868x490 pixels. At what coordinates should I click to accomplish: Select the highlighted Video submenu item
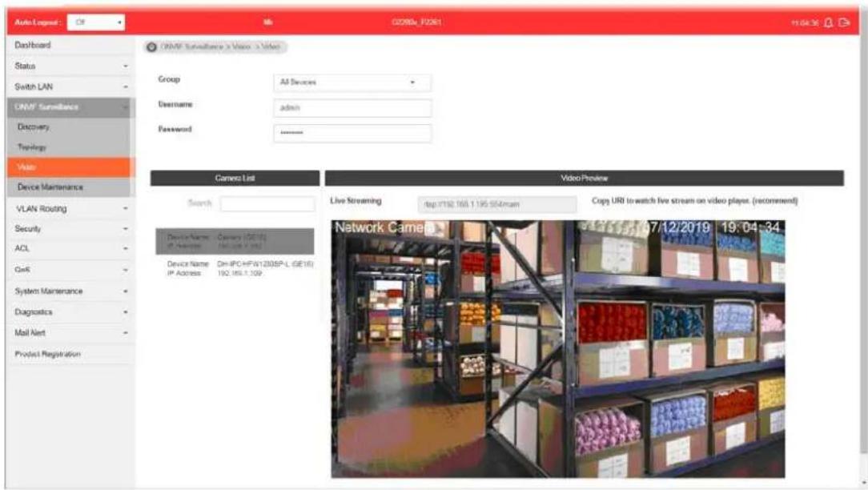coord(70,167)
